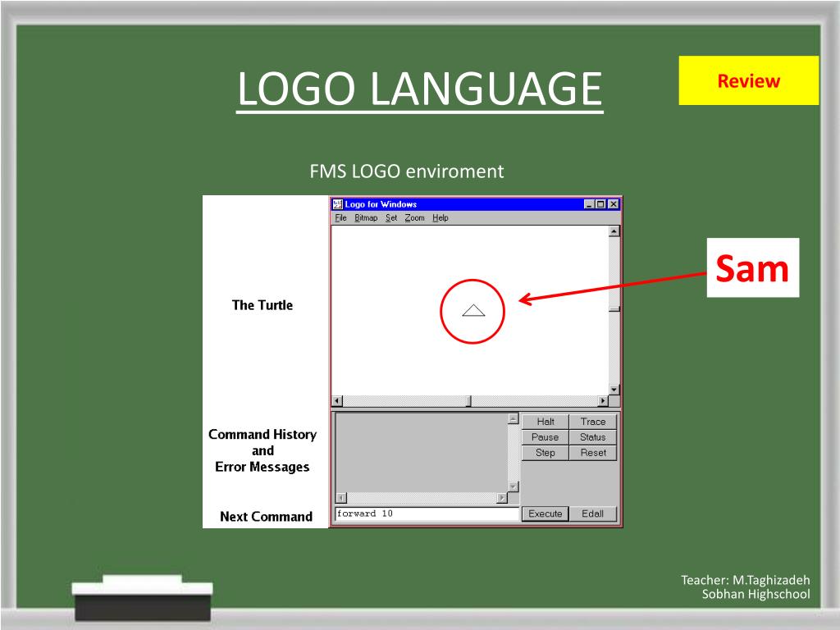Click the Trace button
The width and height of the screenshot is (840, 630).
click(x=592, y=422)
